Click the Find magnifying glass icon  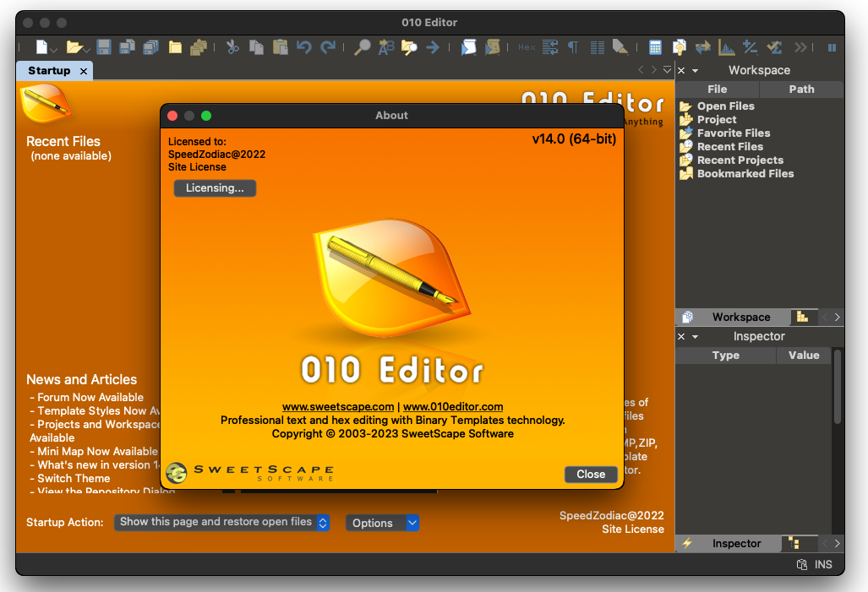tap(362, 47)
